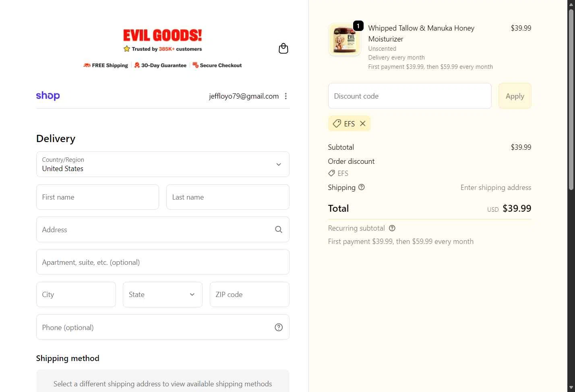Image resolution: width=575 pixels, height=392 pixels.
Task: Focus the ZIP code field
Action: point(250,295)
